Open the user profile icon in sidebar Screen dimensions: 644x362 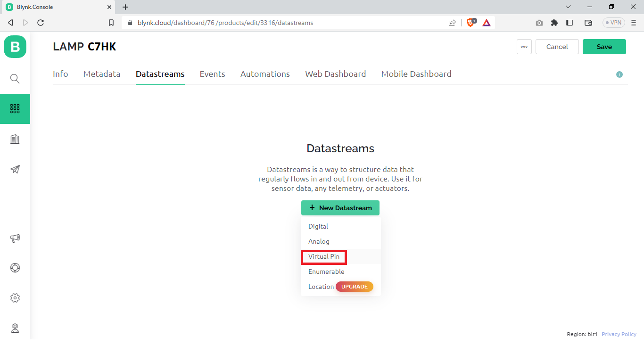[x=15, y=328]
